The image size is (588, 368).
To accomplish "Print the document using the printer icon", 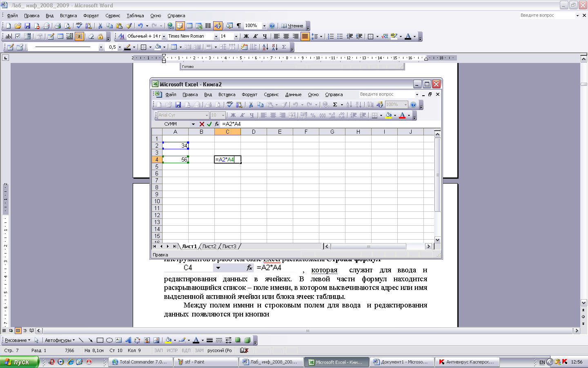I will 58,26.
